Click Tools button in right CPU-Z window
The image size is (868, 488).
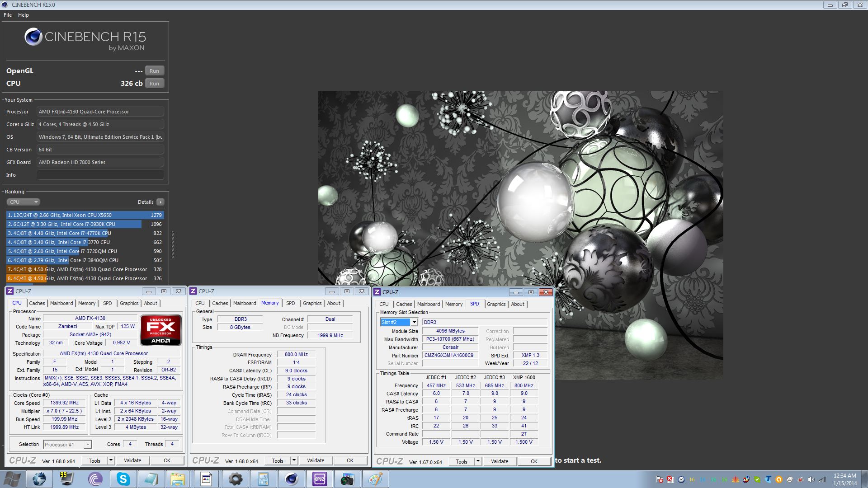462,461
